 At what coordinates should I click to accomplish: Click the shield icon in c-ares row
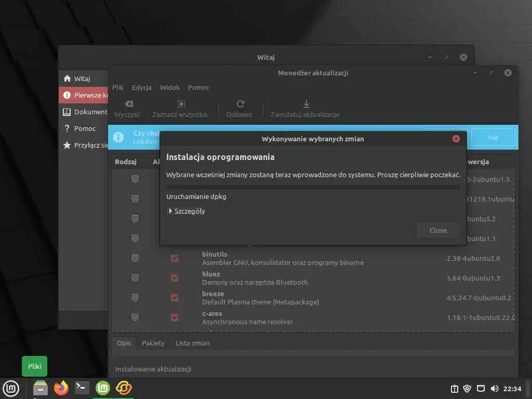tap(135, 317)
